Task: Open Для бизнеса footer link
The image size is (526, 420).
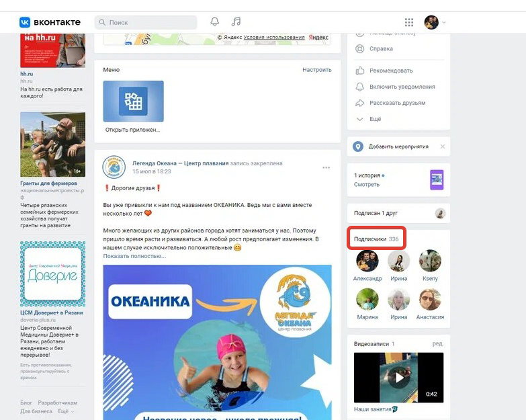Action: (x=36, y=411)
